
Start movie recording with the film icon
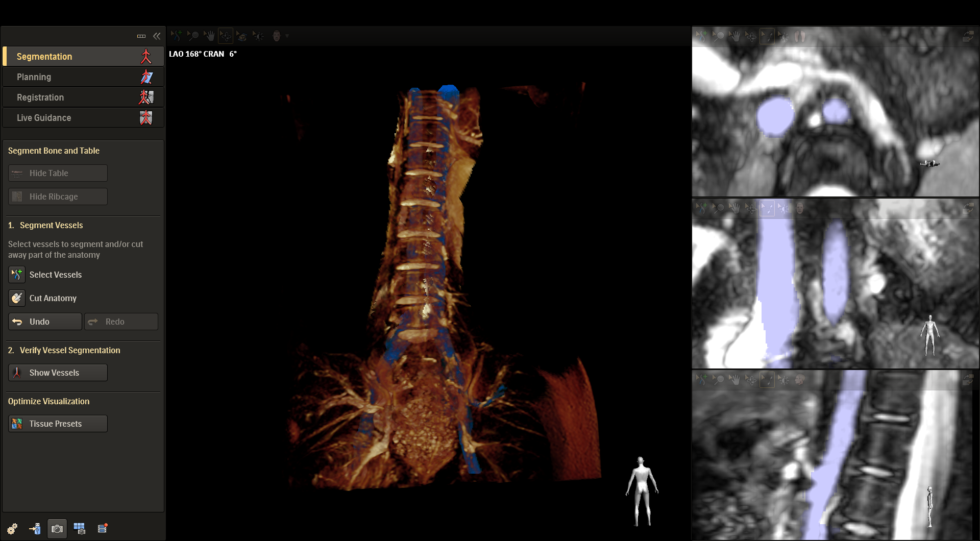[103, 529]
